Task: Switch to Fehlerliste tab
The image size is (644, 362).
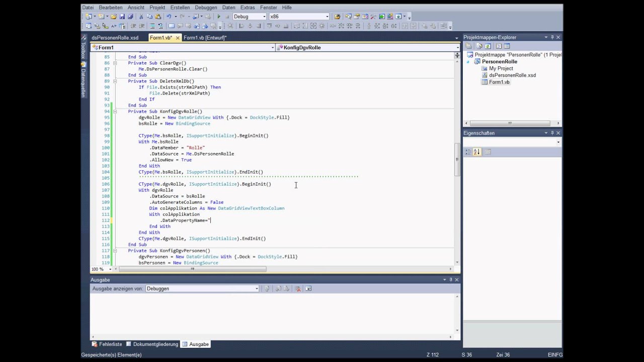Action: [107, 344]
